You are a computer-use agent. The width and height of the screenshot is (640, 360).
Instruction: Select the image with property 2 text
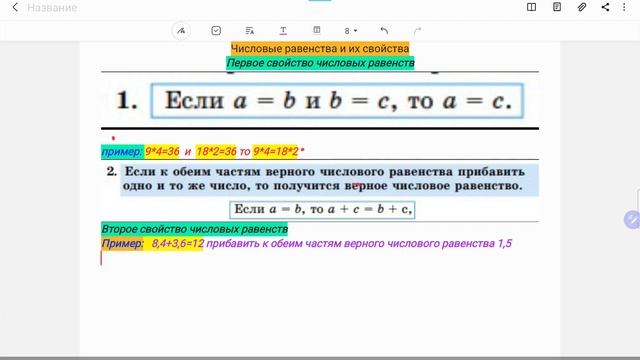[320, 191]
